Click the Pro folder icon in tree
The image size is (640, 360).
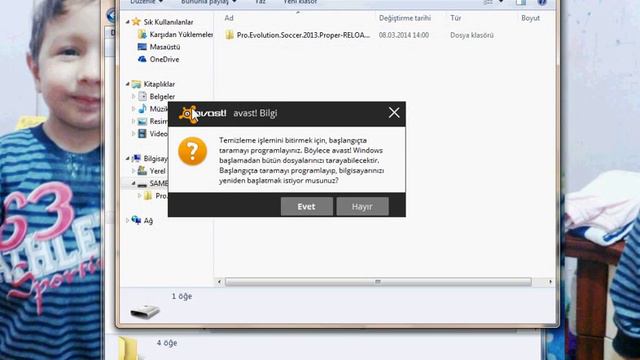pyautogui.click(x=148, y=196)
